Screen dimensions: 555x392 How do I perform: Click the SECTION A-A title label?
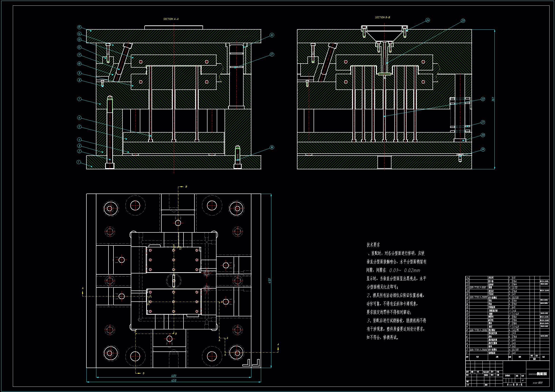(171, 19)
